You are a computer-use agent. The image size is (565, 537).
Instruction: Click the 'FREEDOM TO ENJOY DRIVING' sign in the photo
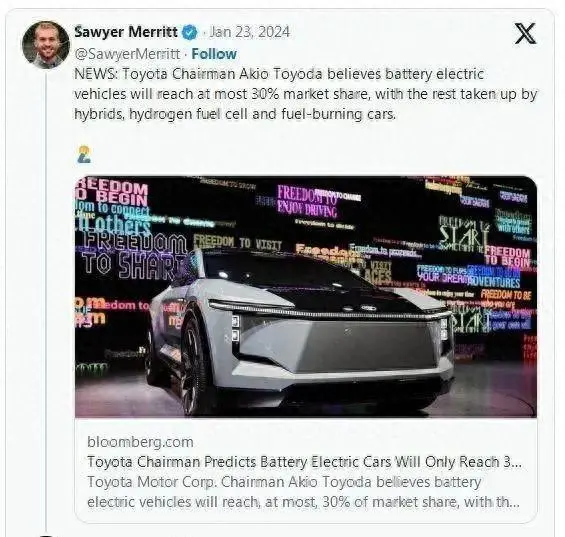coord(307,201)
